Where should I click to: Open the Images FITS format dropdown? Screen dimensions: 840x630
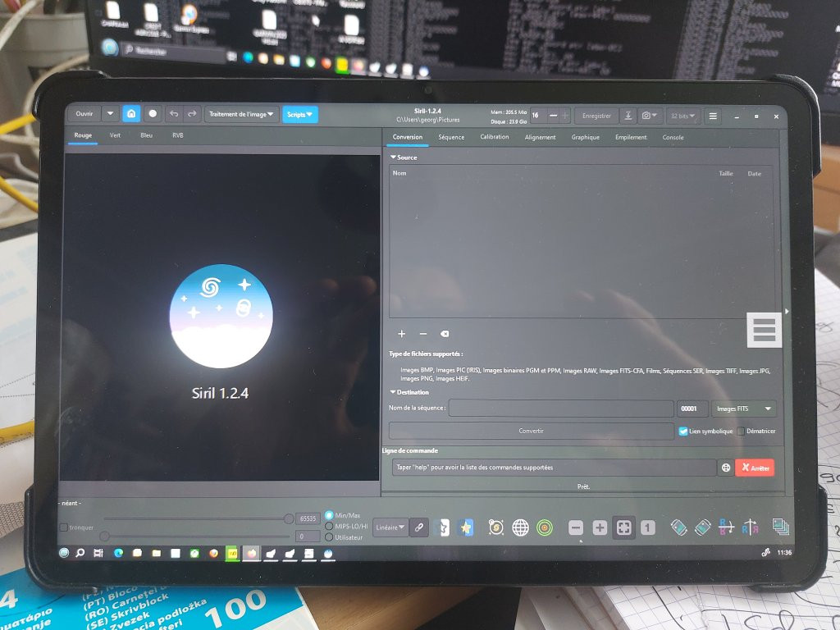coord(743,409)
